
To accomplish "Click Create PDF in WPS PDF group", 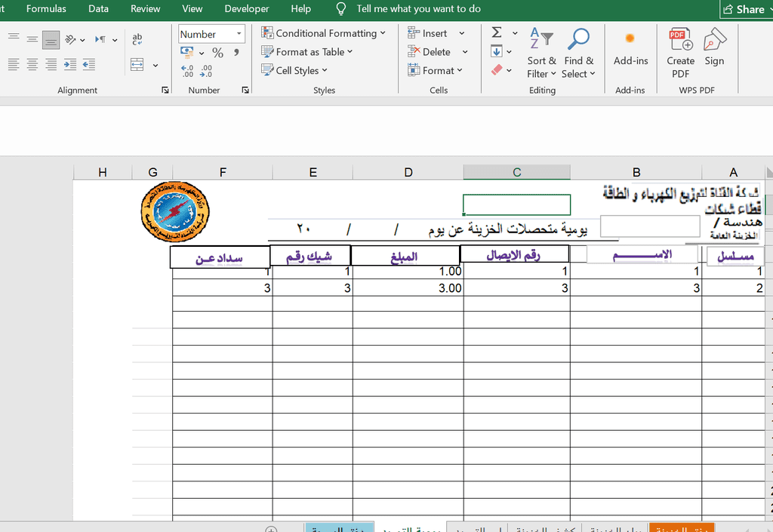I will pyautogui.click(x=680, y=51).
